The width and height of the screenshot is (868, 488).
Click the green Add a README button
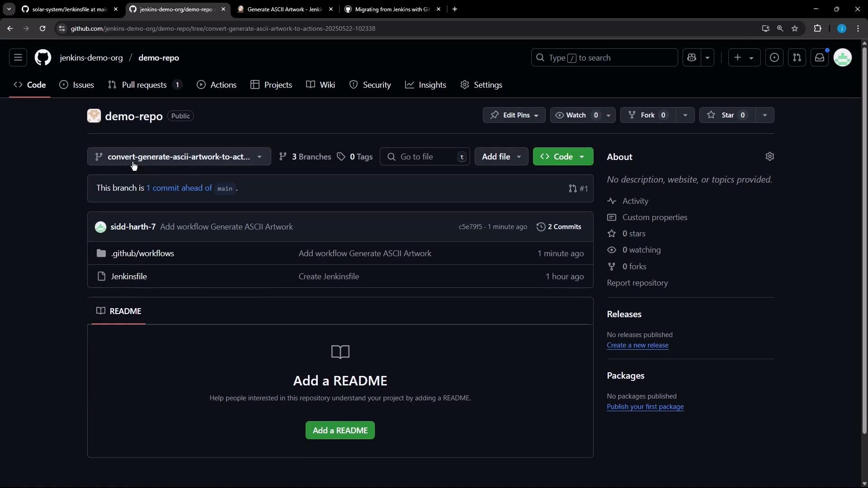[340, 431]
